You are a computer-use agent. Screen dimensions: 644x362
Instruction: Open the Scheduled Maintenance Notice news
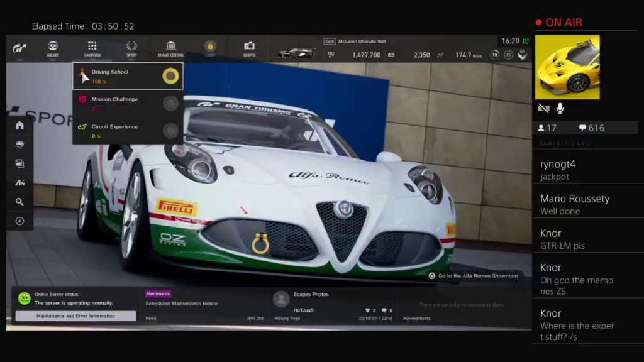point(182,304)
